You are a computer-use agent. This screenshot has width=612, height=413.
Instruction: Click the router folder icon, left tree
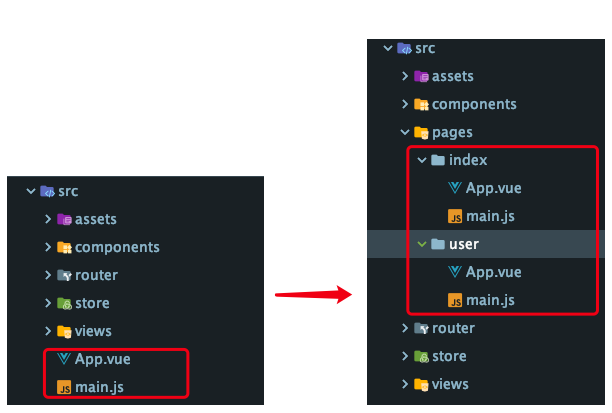(x=64, y=275)
